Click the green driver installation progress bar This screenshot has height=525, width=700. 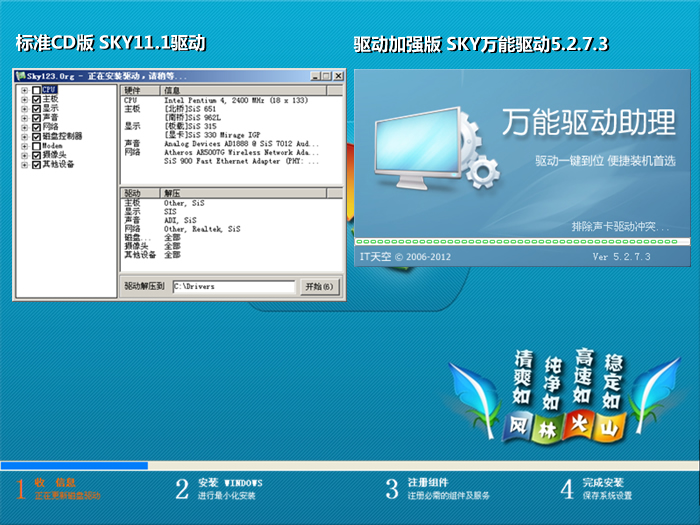click(522, 242)
